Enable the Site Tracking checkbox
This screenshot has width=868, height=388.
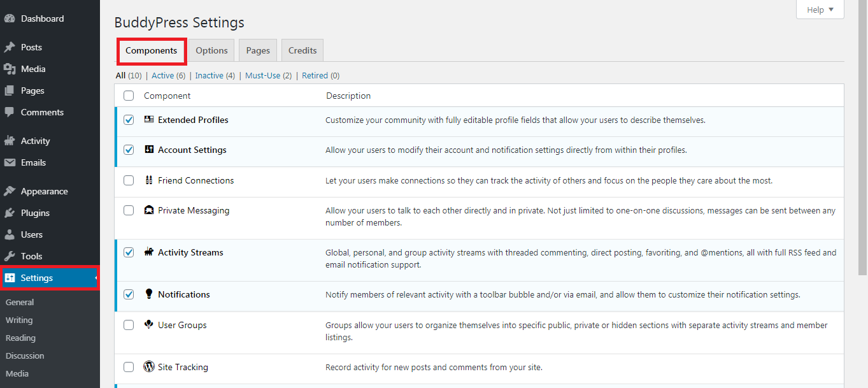(129, 367)
